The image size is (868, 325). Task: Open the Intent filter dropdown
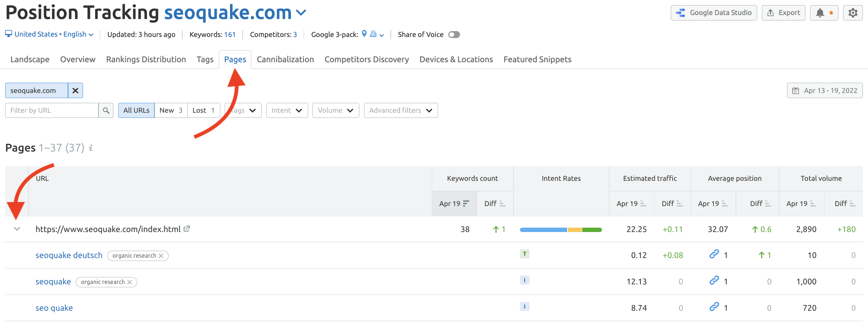click(x=287, y=110)
